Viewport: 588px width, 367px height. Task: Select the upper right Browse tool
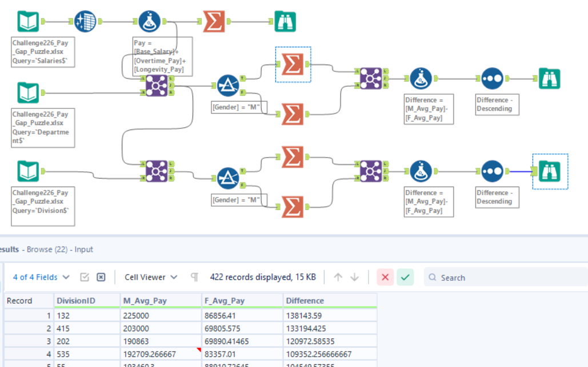pyautogui.click(x=549, y=79)
